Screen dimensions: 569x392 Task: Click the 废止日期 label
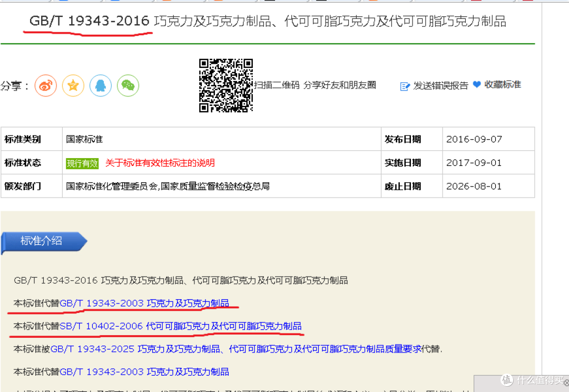tap(403, 187)
